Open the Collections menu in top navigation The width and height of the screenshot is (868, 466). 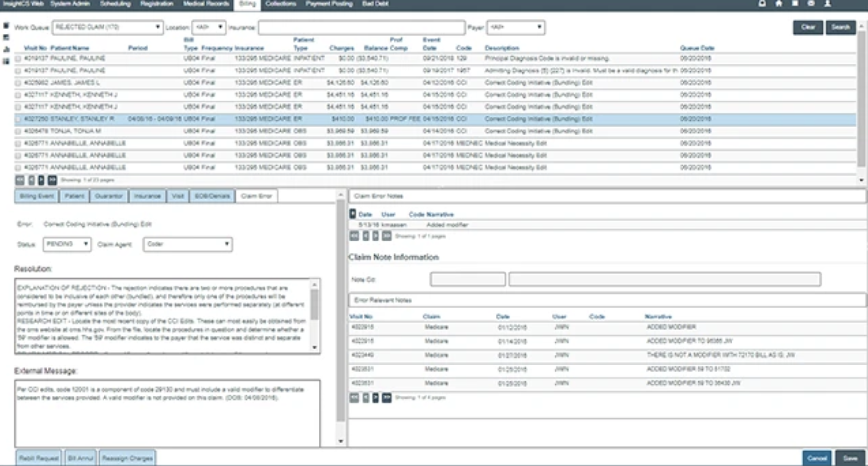pos(281,4)
